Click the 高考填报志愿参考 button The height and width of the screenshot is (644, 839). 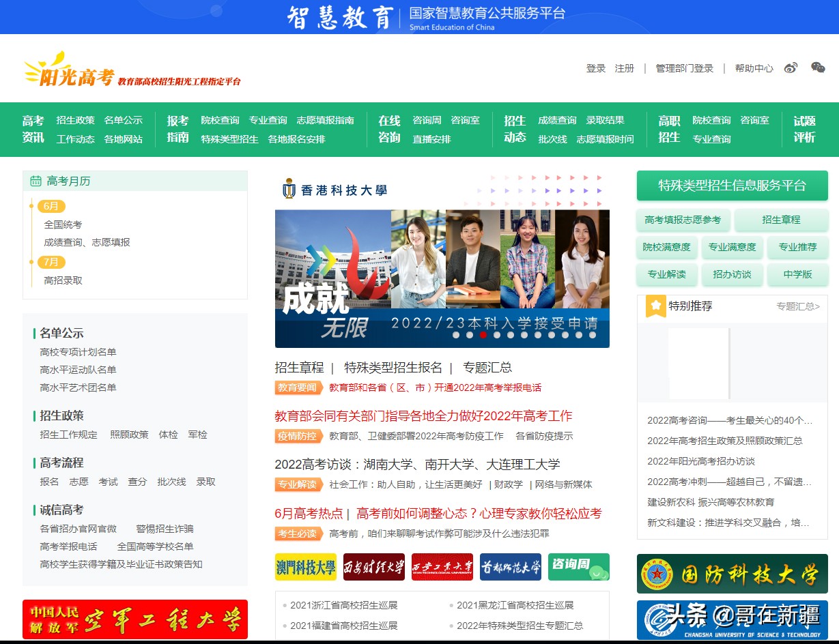683,220
